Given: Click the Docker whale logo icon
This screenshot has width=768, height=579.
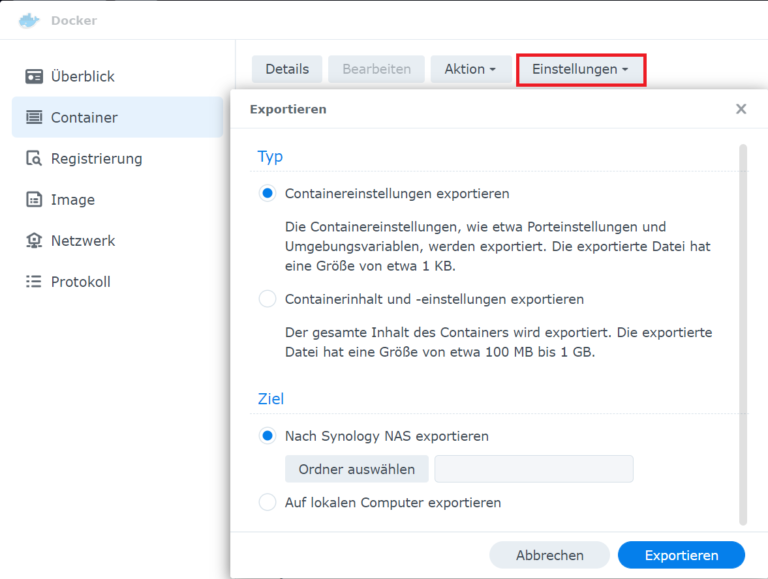Looking at the screenshot, I should 29,21.
